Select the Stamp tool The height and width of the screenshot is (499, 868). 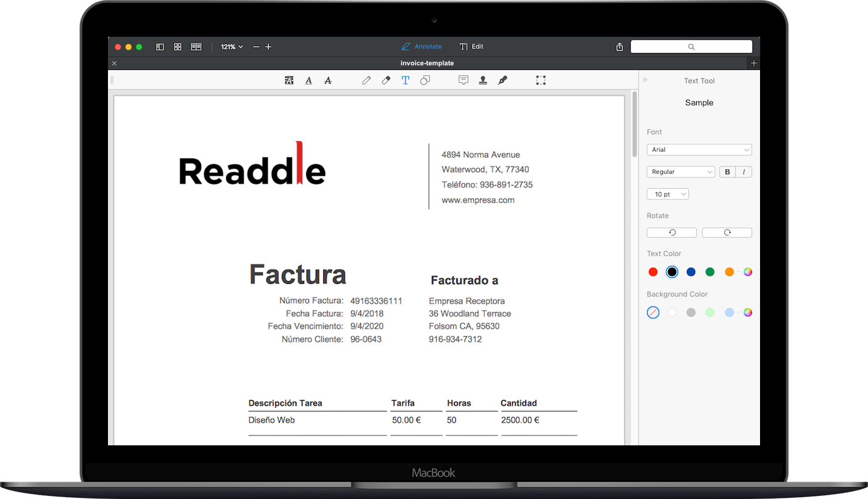(x=483, y=80)
